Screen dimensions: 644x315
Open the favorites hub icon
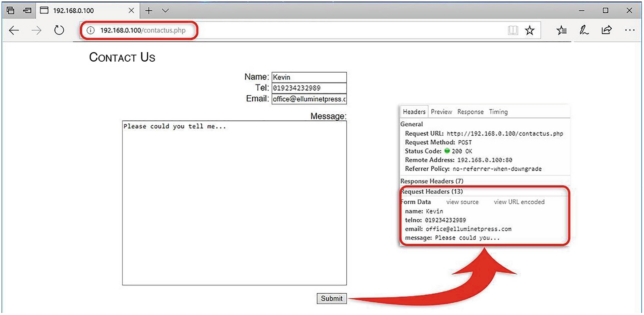[x=562, y=30]
